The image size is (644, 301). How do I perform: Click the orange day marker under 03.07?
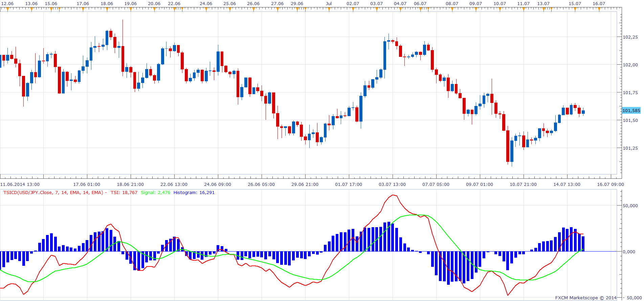(x=377, y=9)
